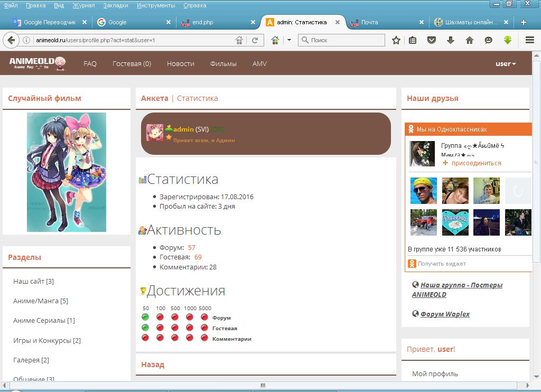This screenshot has width=541, height=392.
Task: Close the Google Переводчик tab
Action: coord(84,22)
